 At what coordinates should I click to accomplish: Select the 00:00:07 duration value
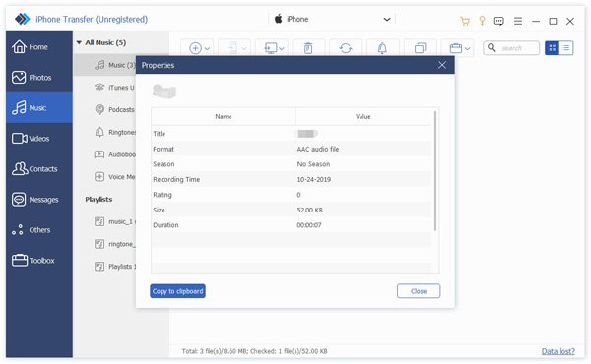click(309, 225)
